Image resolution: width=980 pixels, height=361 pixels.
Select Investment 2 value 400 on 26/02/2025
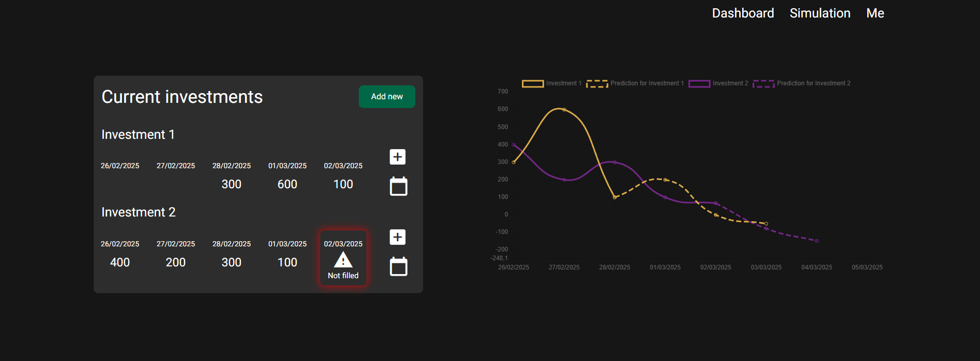120,262
